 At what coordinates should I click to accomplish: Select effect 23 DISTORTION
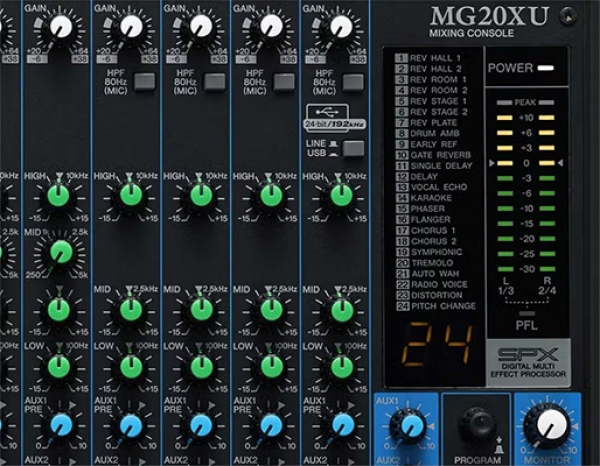tap(429, 295)
